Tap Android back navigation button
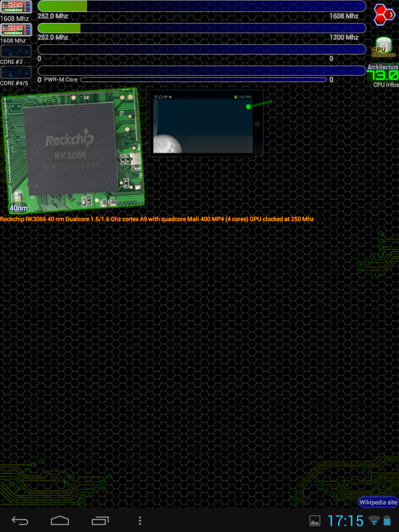 click(x=20, y=520)
